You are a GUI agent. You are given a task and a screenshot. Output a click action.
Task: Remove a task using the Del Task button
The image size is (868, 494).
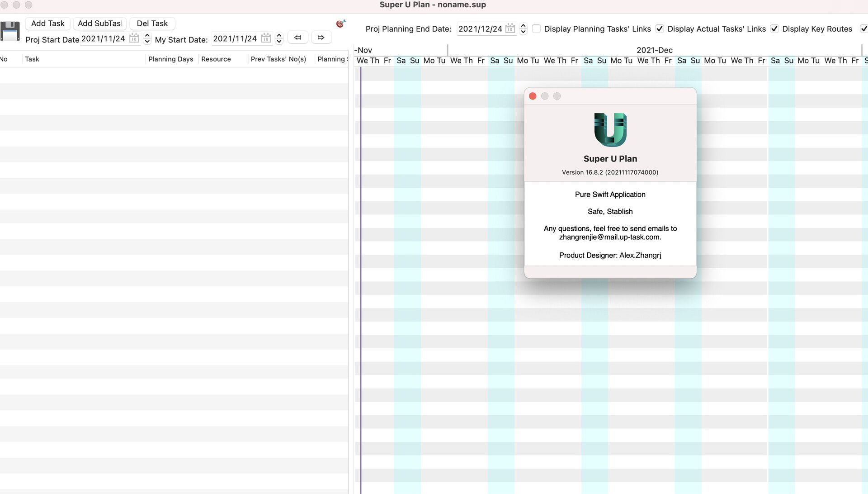[x=152, y=24]
